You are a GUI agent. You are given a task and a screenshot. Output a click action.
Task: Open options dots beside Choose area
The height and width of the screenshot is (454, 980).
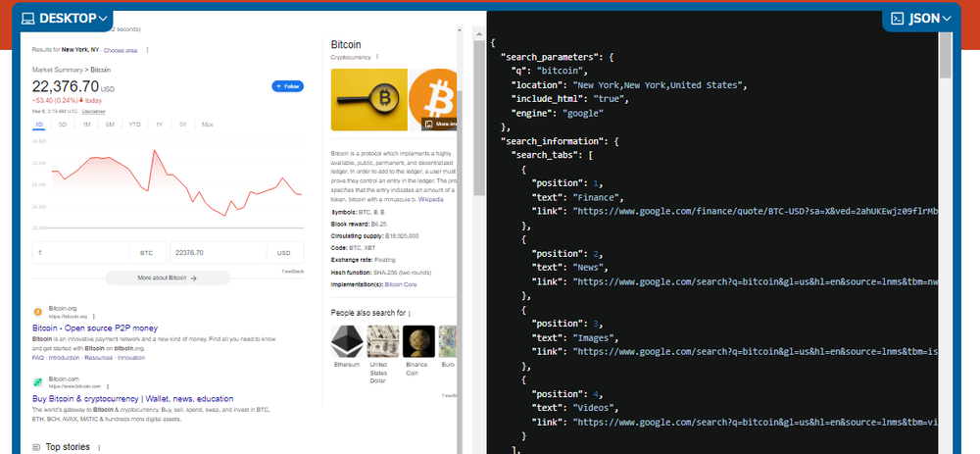tap(148, 50)
